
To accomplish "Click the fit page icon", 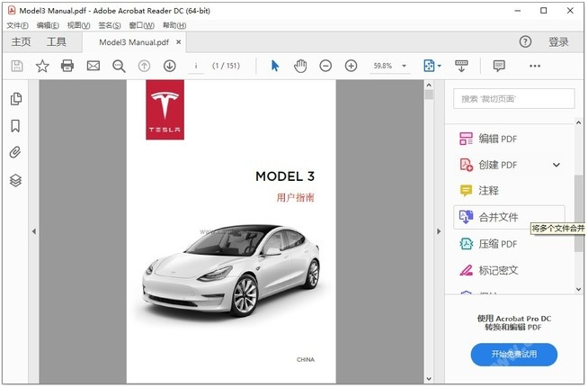I will (429, 66).
